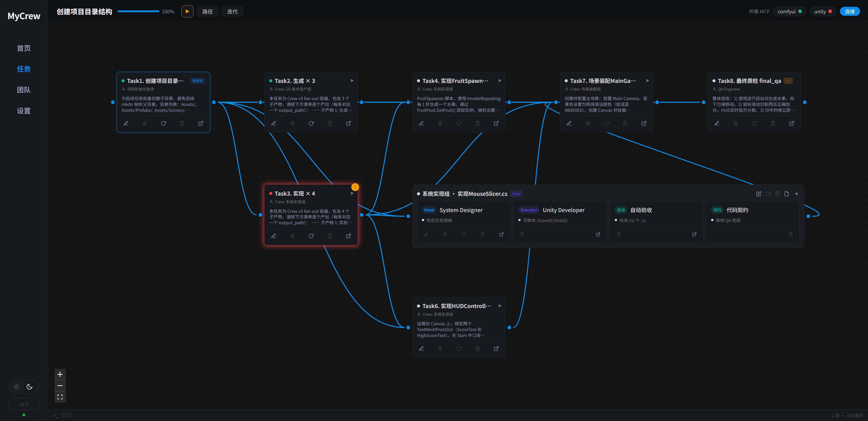Click the clipboard log icon on Task1 card
The image size is (868, 421).
pyautogui.click(x=182, y=124)
